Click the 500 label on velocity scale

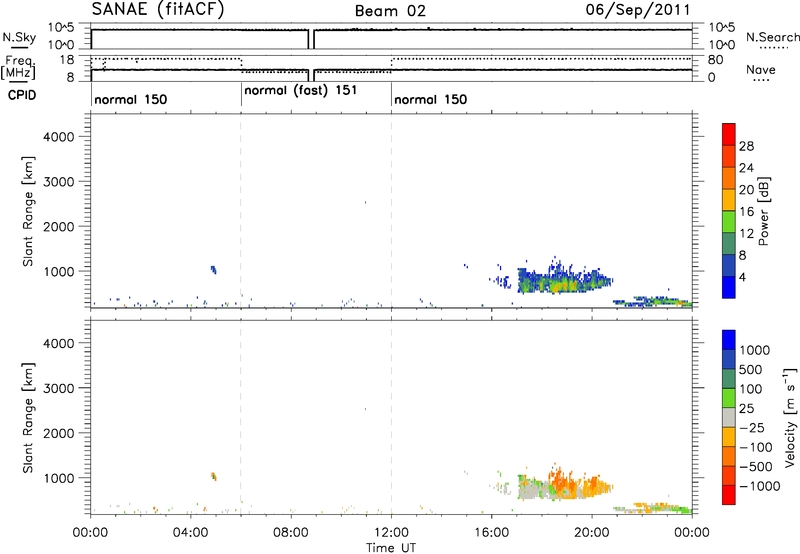tap(751, 370)
